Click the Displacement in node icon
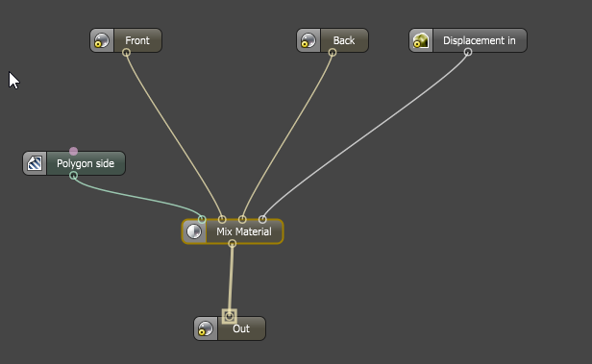 click(x=421, y=40)
